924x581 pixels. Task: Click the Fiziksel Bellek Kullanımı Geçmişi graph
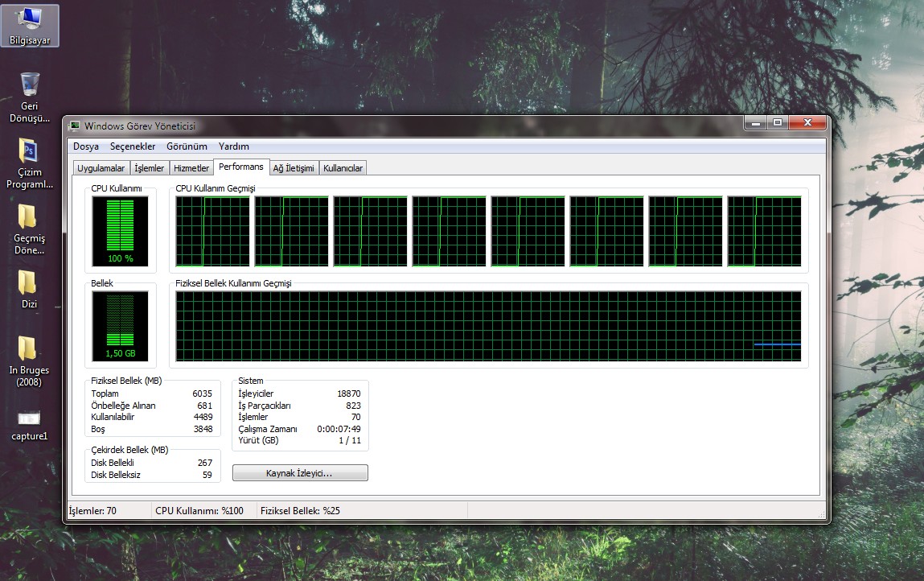[x=488, y=326]
